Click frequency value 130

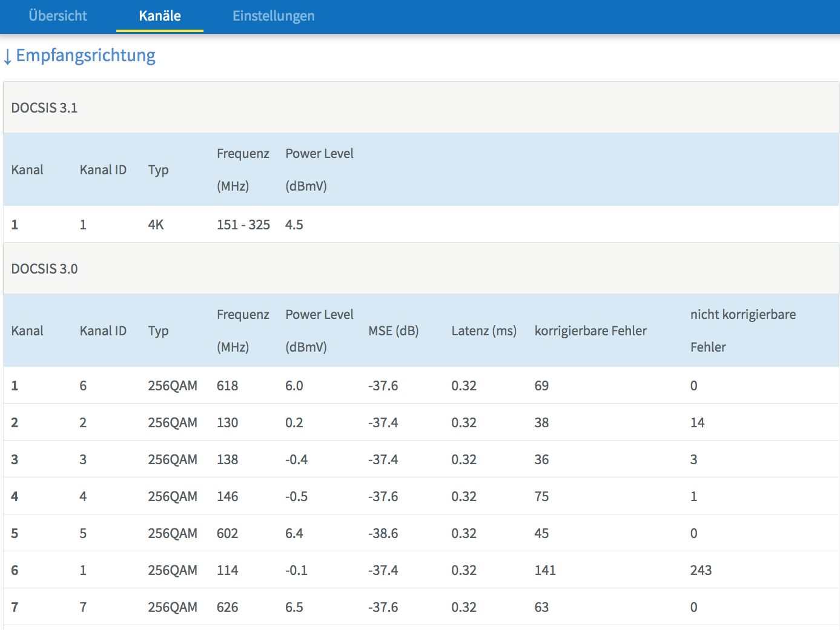pyautogui.click(x=228, y=422)
